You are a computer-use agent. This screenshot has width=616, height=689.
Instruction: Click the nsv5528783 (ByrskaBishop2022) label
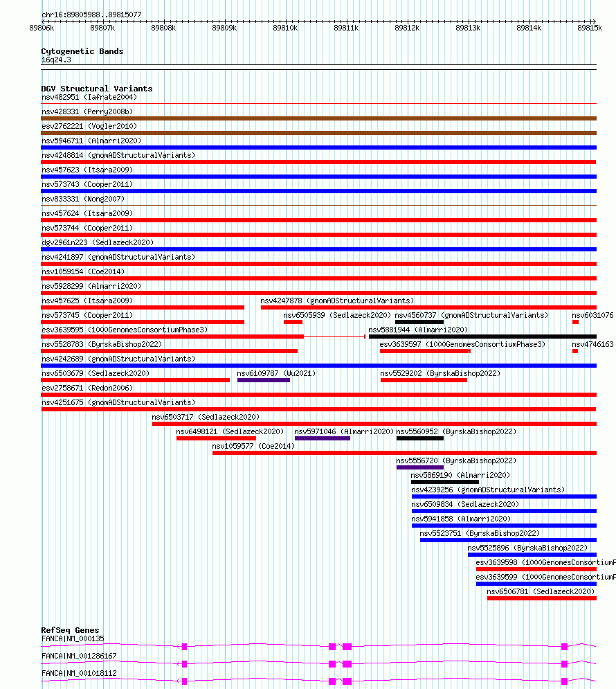click(102, 343)
